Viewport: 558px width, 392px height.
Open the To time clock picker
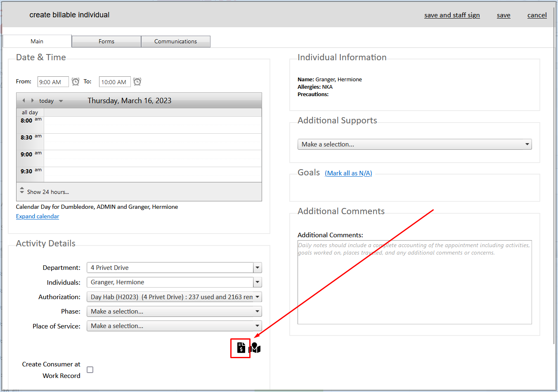(x=137, y=82)
